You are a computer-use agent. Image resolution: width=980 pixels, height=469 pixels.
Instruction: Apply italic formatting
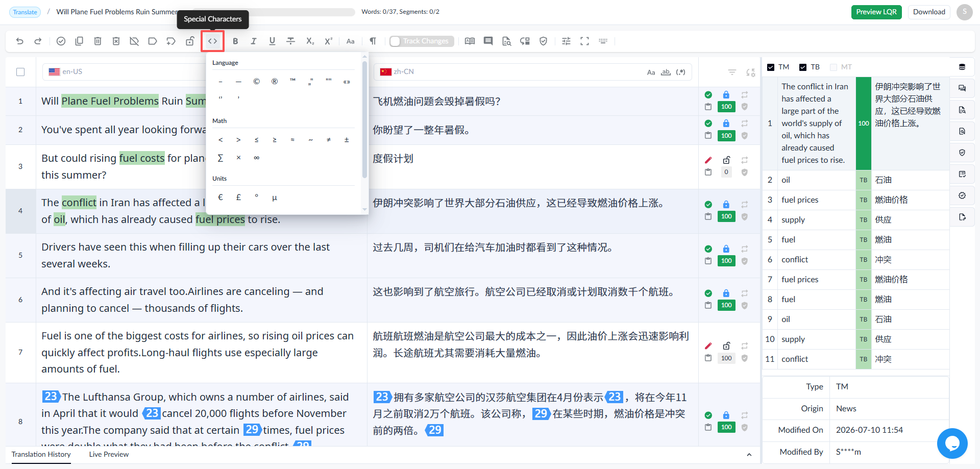coord(254,41)
